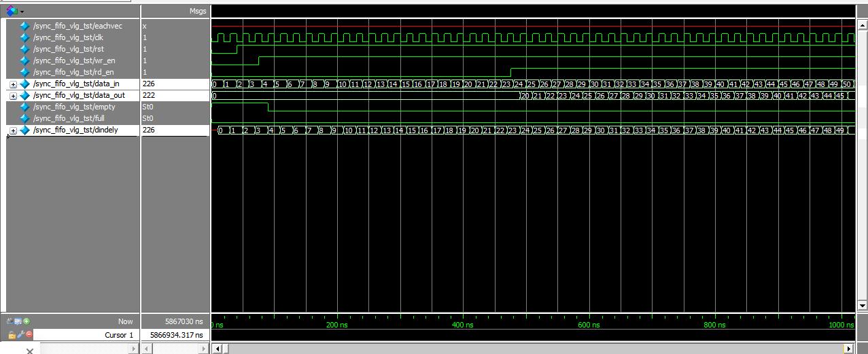Image resolution: width=868 pixels, height=354 pixels.
Task: Expand the dindely bus signal
Action: (x=13, y=130)
